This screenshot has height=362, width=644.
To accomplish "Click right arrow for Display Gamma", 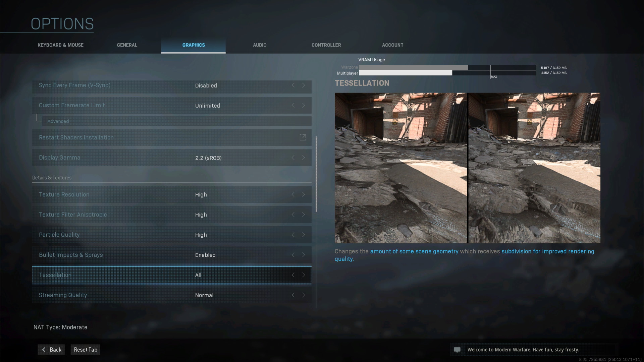I will coord(304,158).
